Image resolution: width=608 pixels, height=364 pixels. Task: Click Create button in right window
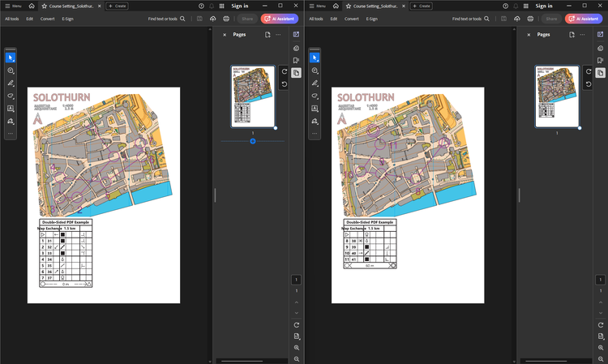click(x=421, y=6)
